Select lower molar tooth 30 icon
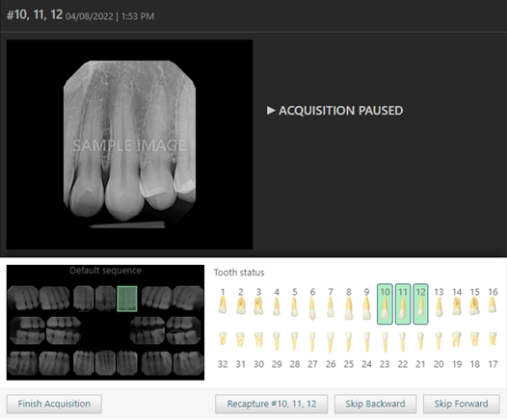 tap(258, 340)
